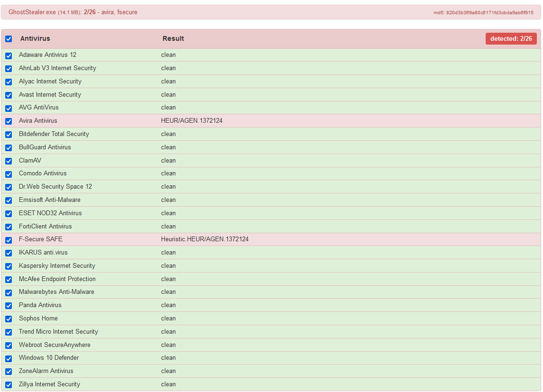The height and width of the screenshot is (392, 543).
Task: Click the 'Trend Micro Internet Security' name
Action: coord(59,331)
